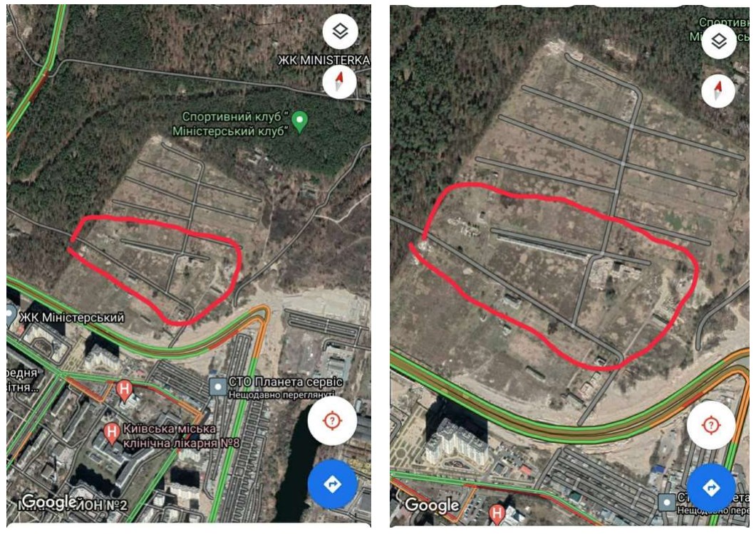This screenshot has height=534, width=756.
Task: Open map layers button in left screenshot
Action: [x=341, y=32]
